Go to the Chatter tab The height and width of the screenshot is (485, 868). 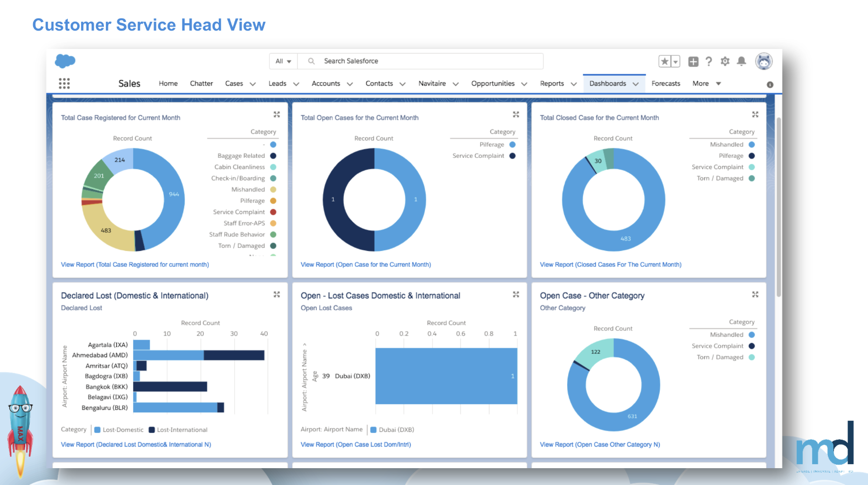(201, 84)
